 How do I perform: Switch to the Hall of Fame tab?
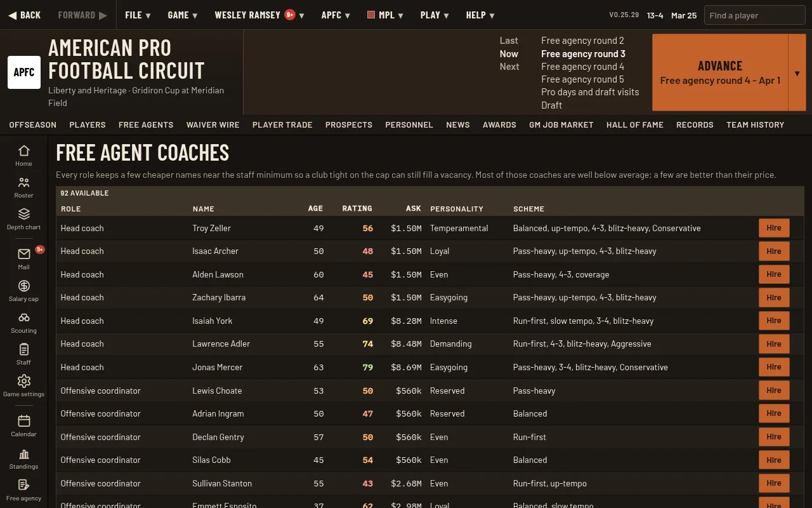point(635,125)
